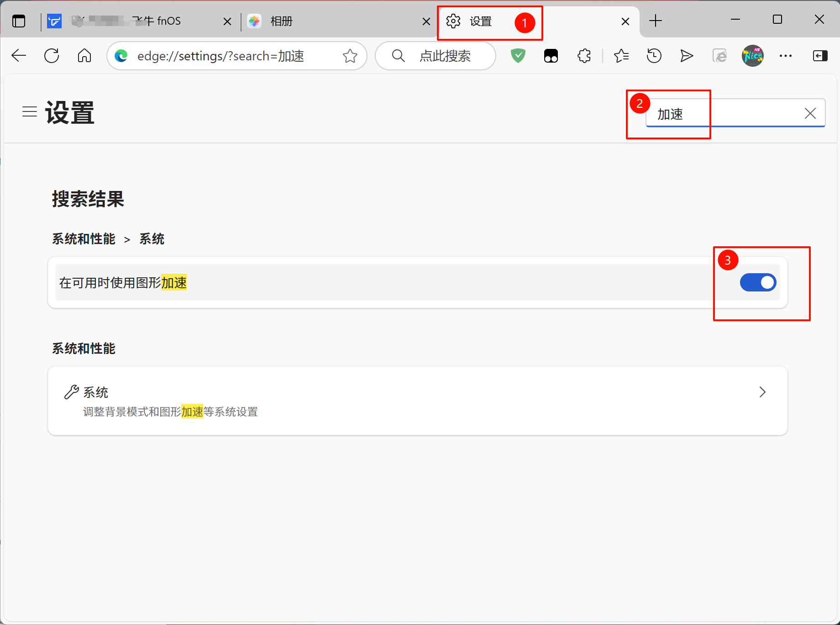This screenshot has height=625, width=840.
Task: Close the 设置 tab
Action: pos(625,21)
